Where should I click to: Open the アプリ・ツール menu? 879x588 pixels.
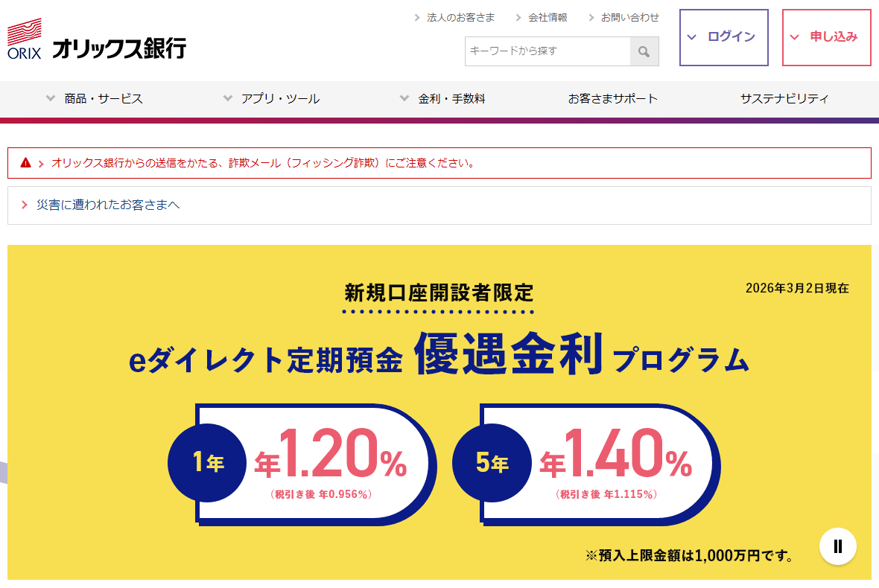pos(272,98)
